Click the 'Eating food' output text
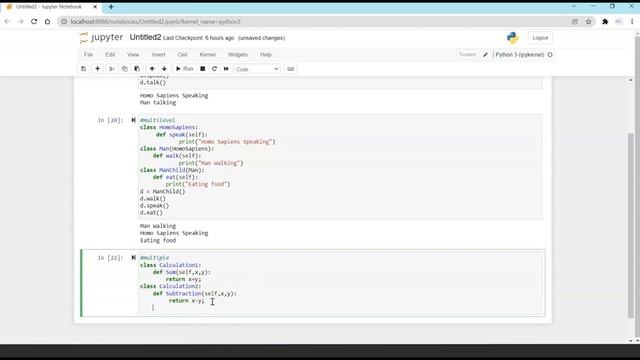640x360 pixels. click(x=158, y=240)
